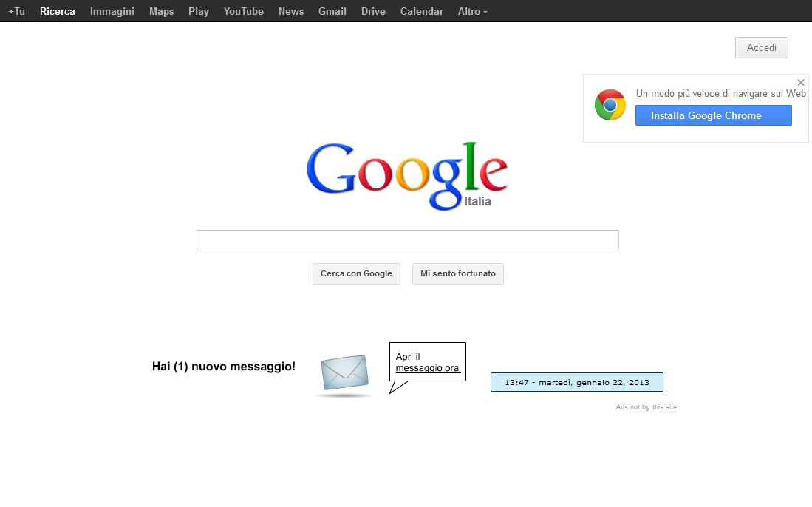Open Maps from top bar
Viewport: 812px width, 507px height.
click(162, 11)
